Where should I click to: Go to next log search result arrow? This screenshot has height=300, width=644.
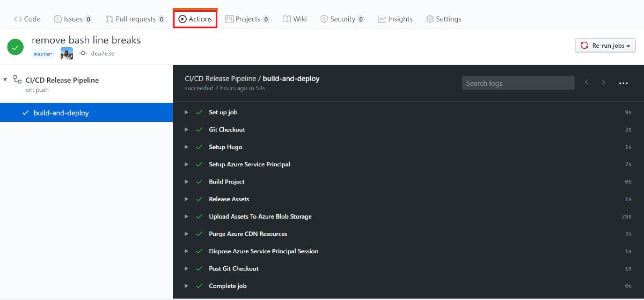pyautogui.click(x=604, y=83)
